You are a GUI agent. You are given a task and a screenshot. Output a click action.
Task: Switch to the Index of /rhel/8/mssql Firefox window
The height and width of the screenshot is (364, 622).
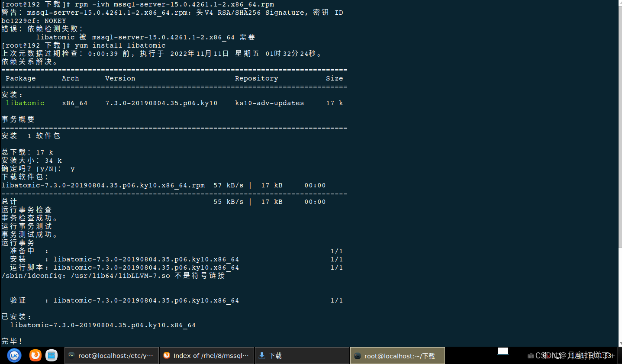pyautogui.click(x=207, y=355)
